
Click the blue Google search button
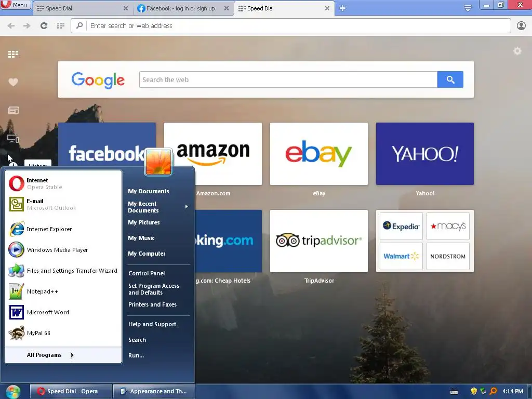point(450,79)
